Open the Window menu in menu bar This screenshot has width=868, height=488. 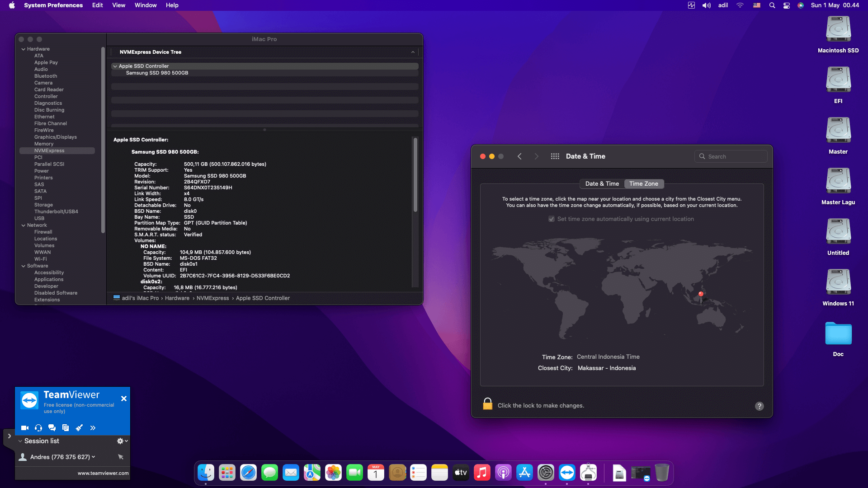(x=145, y=5)
